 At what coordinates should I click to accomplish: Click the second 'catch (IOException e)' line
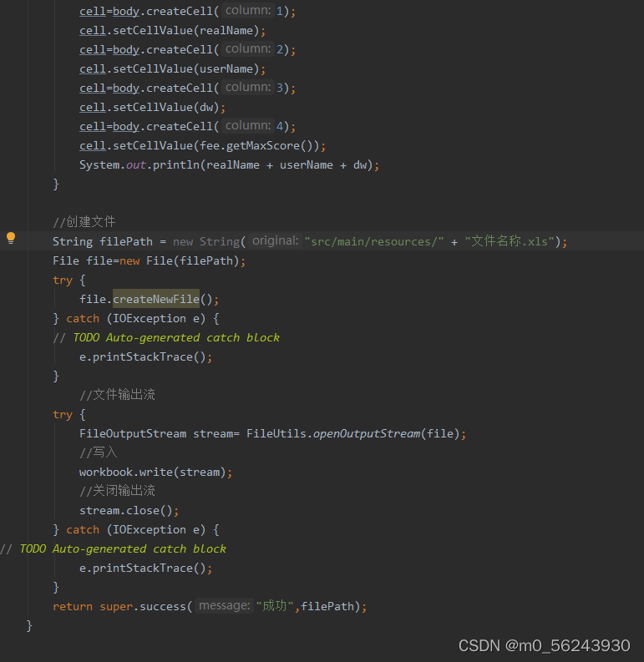(136, 529)
